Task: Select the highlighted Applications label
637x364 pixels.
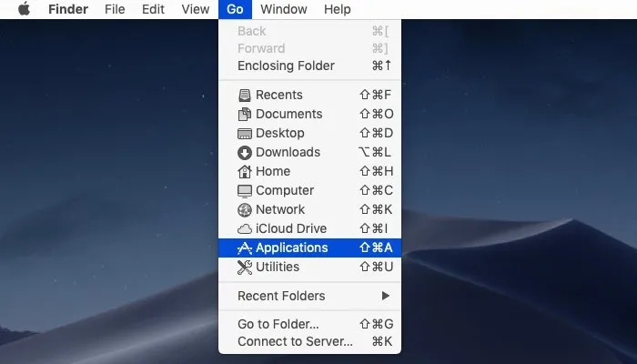Action: click(292, 248)
